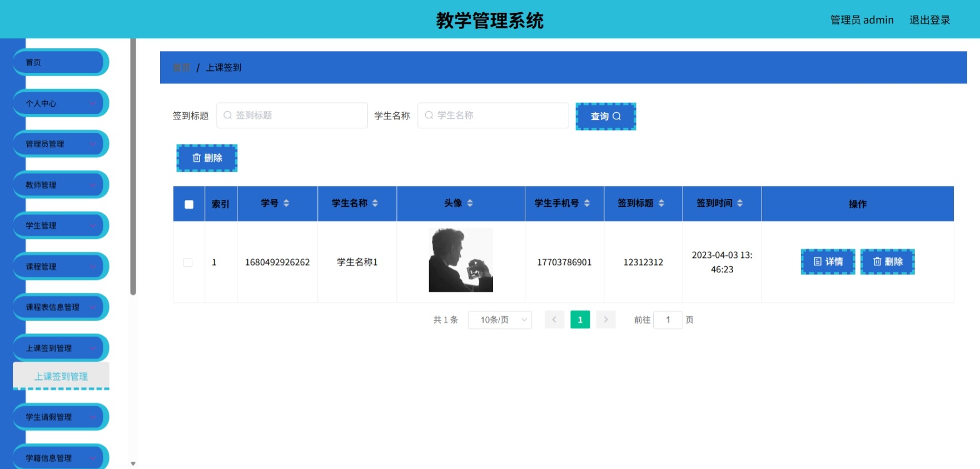Click cell 学生名称1
Viewport: 980px width, 469px height.
coord(357,262)
